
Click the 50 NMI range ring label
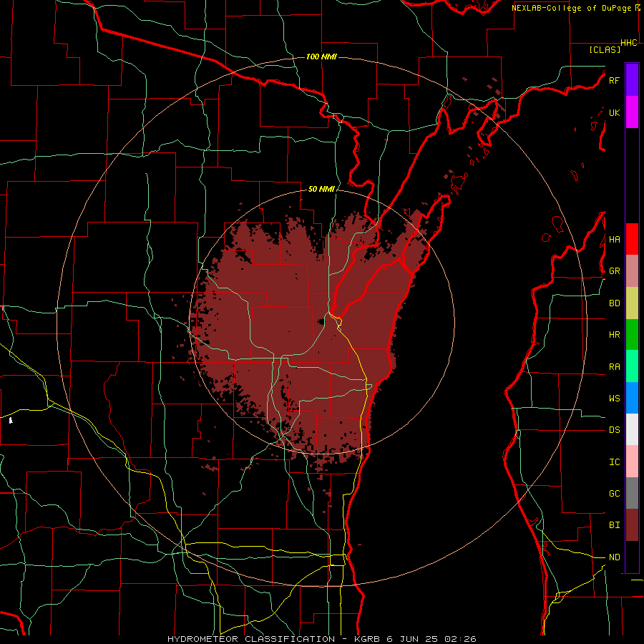click(x=321, y=189)
